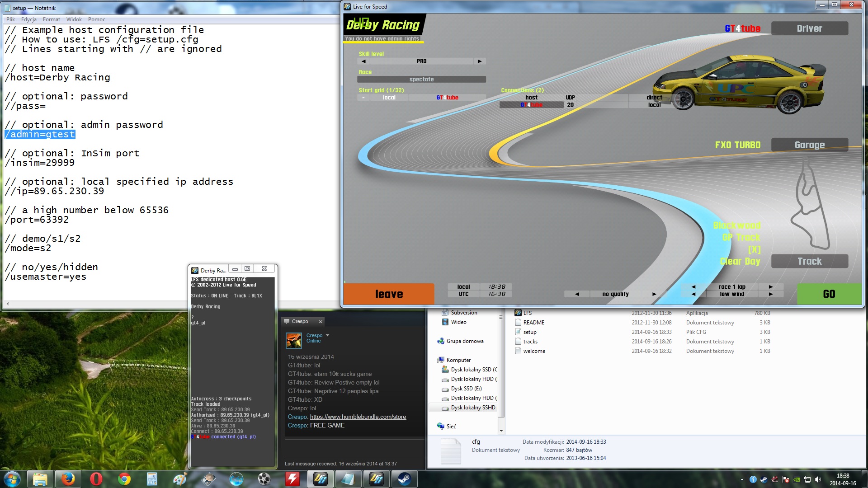Select Subversion in Explorer sidebar

tap(464, 313)
